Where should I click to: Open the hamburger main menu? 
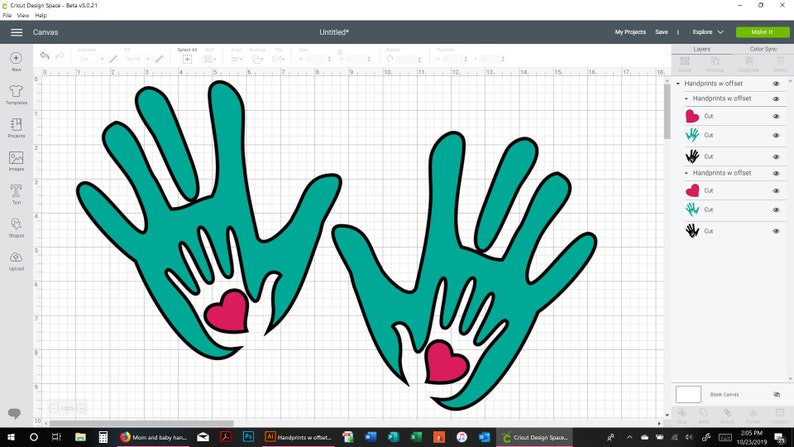[x=17, y=32]
